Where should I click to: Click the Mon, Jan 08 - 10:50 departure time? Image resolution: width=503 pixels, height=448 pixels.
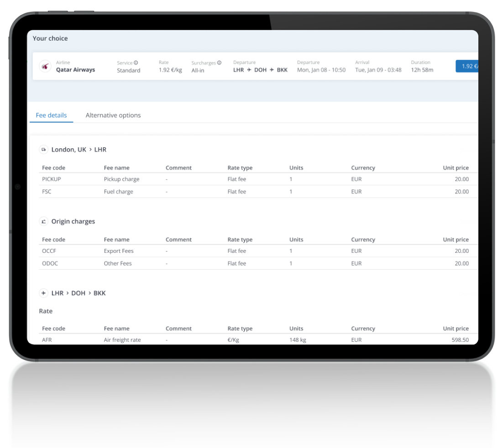pyautogui.click(x=321, y=70)
